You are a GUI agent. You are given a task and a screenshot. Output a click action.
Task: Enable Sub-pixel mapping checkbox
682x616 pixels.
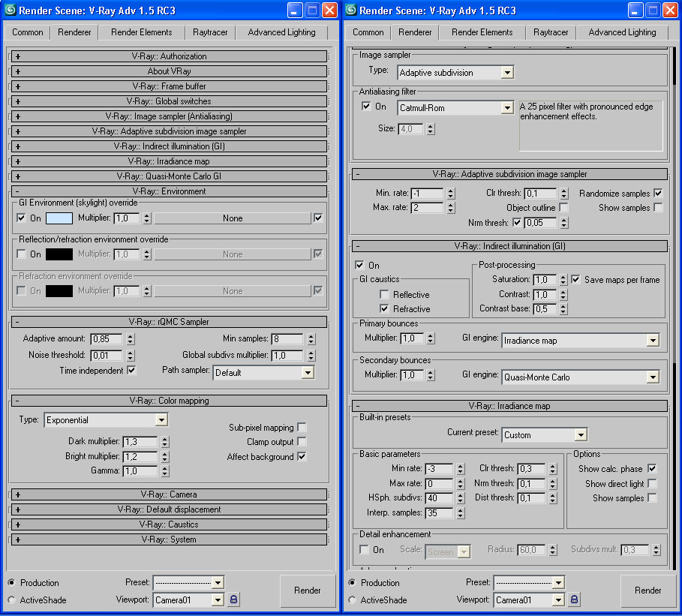[302, 427]
